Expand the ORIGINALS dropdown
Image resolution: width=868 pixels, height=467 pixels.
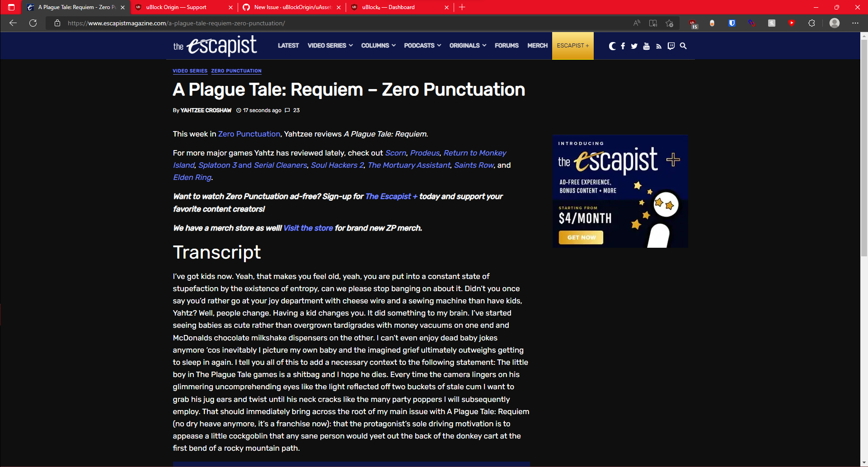click(467, 46)
